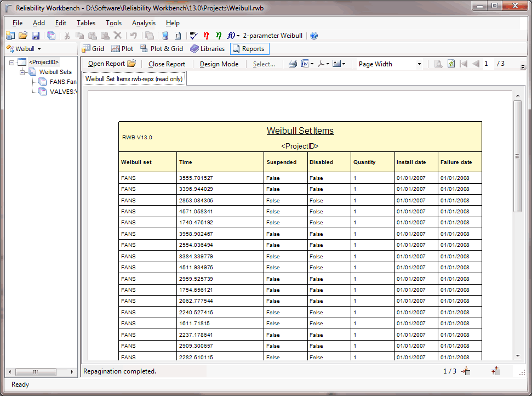Click the refresh report icon

point(451,64)
